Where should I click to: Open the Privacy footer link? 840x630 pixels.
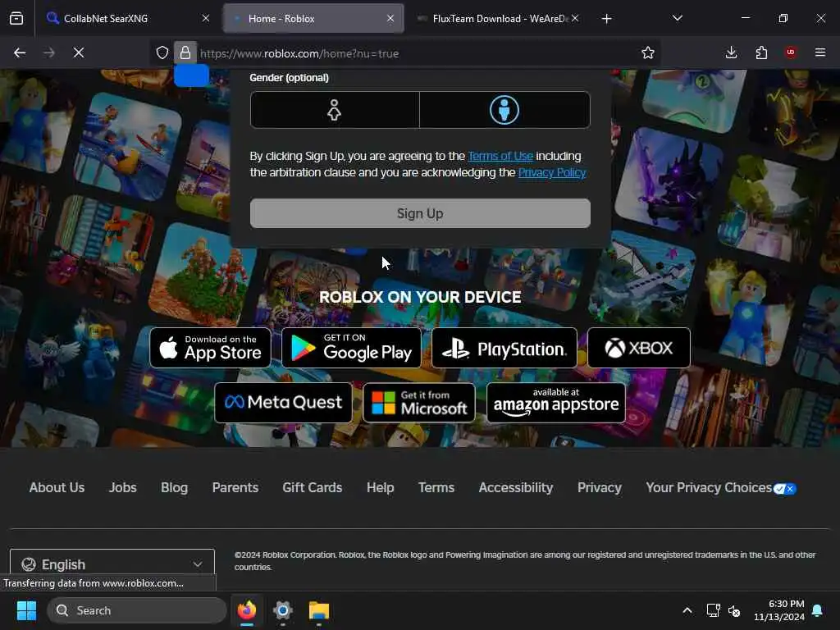pos(600,487)
